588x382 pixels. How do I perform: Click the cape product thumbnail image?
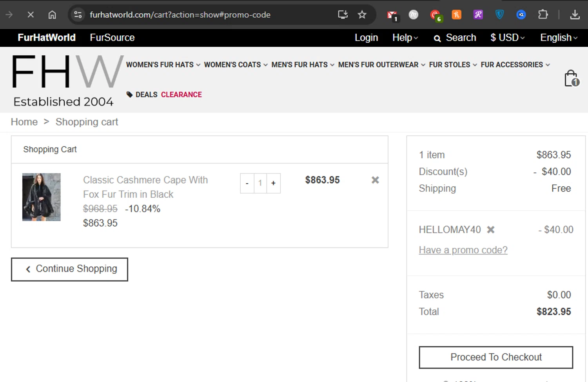[42, 197]
